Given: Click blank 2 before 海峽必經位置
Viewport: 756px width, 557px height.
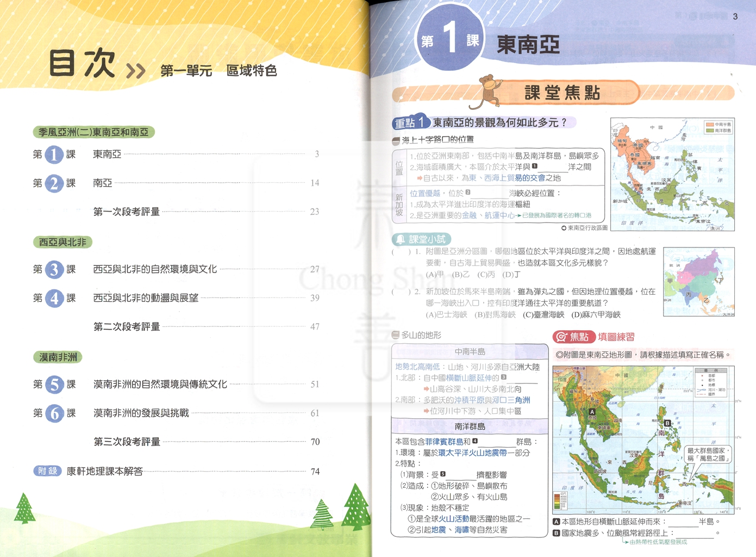Looking at the screenshot, I should tap(490, 193).
